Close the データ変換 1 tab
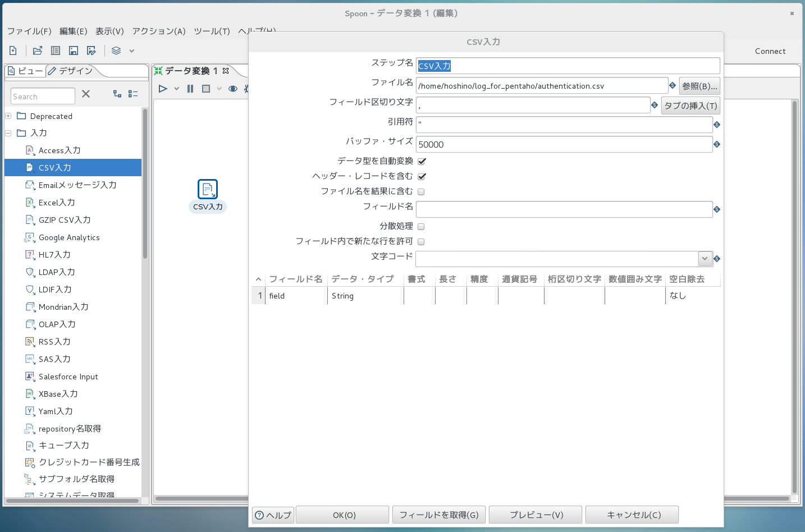Image resolution: width=805 pixels, height=532 pixels. pos(226,71)
